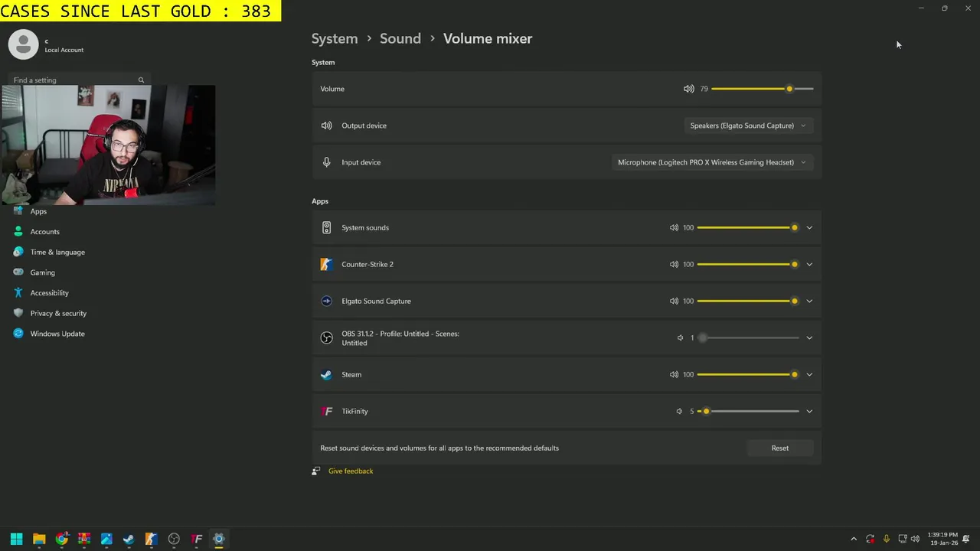Click the OBS volume speaker icon
The image size is (980, 551).
pyautogui.click(x=680, y=337)
